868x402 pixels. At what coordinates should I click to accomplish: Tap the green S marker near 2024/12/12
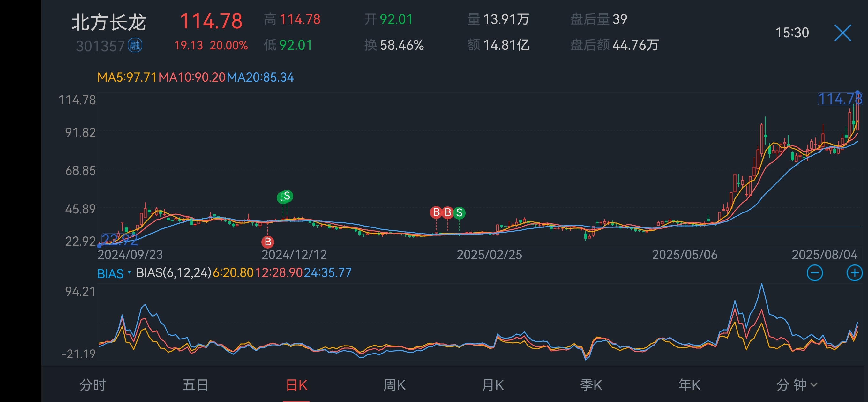[287, 196]
